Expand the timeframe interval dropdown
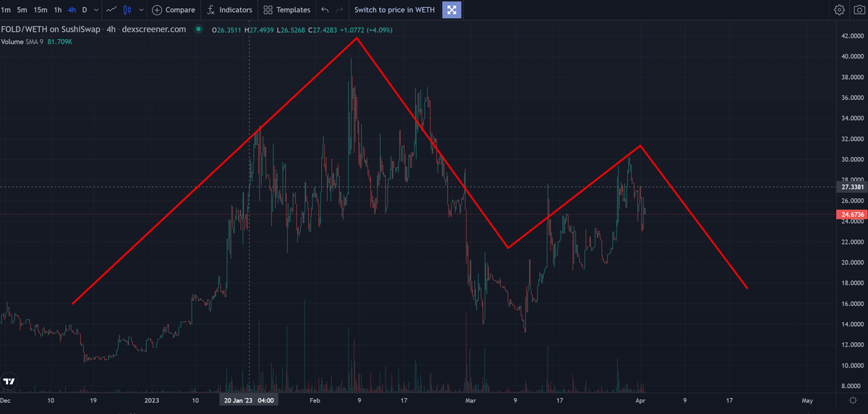Screen dimensions: 868x414 tap(97, 10)
